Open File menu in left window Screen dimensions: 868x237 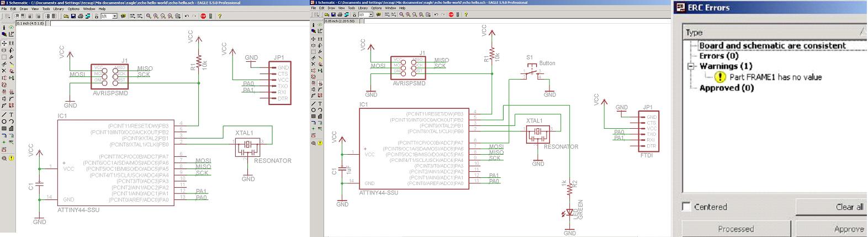[4, 9]
